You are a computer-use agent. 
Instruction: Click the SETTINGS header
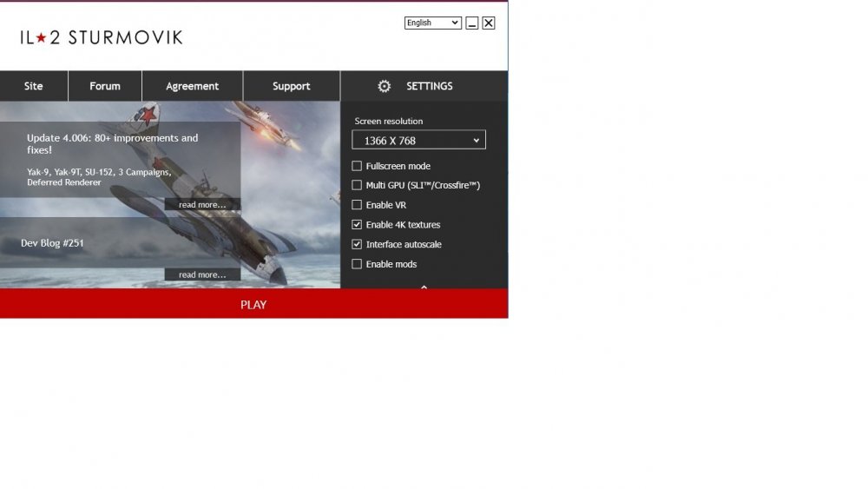tap(424, 86)
